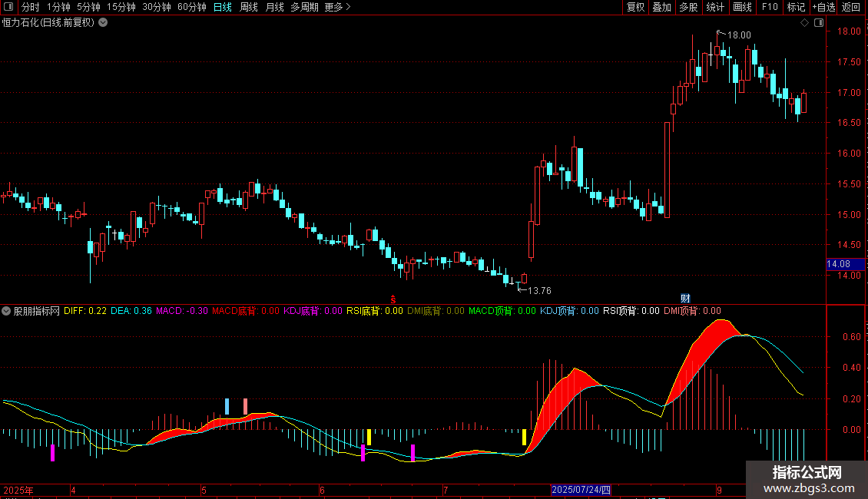Click the DMI底背: 0.00 label
Viewport: 868px width, 499px height.
click(436, 311)
